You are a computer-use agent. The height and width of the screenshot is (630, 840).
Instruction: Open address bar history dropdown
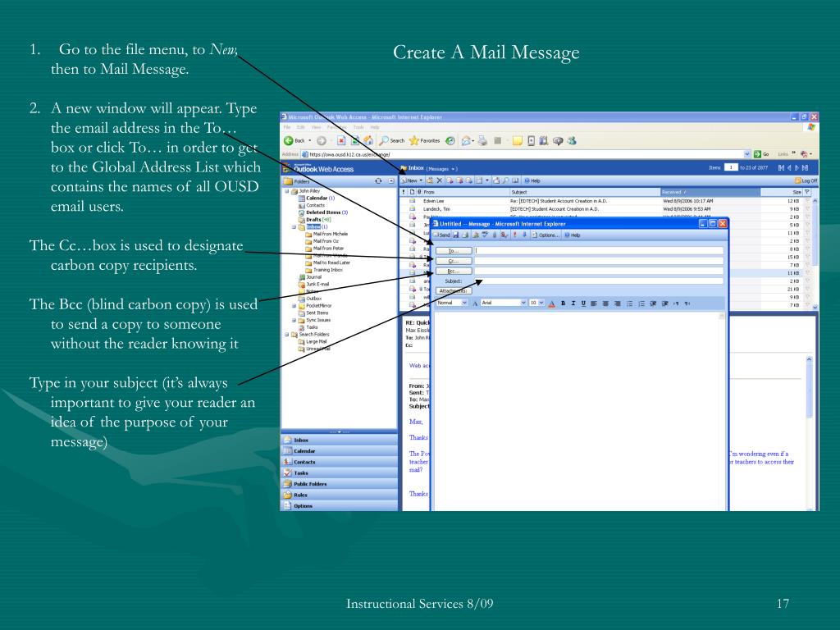pyautogui.click(x=746, y=154)
